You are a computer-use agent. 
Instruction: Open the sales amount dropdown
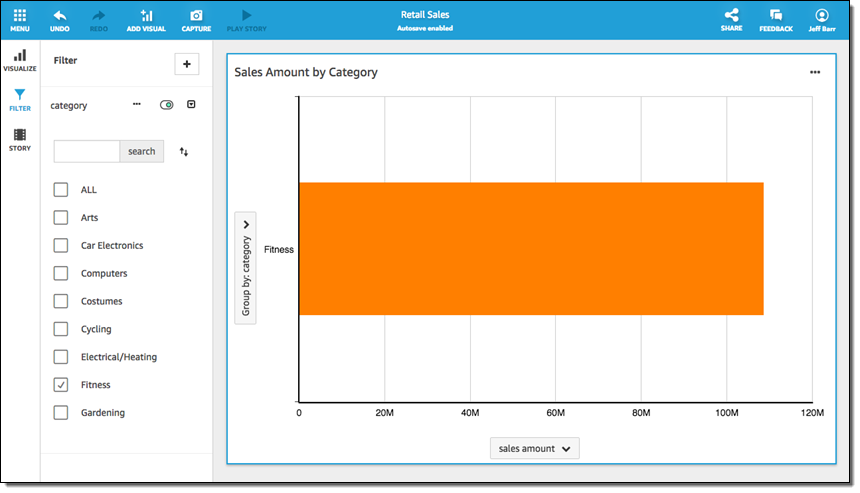pos(535,449)
